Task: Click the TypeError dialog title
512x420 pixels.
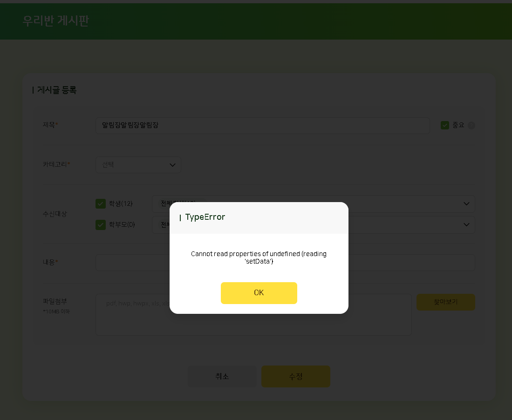Action: click(205, 217)
